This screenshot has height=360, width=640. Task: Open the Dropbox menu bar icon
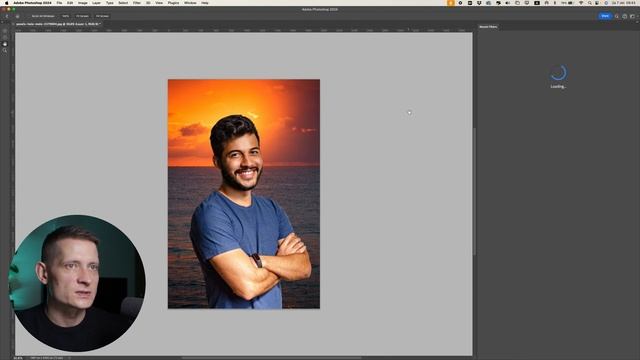point(479,3)
